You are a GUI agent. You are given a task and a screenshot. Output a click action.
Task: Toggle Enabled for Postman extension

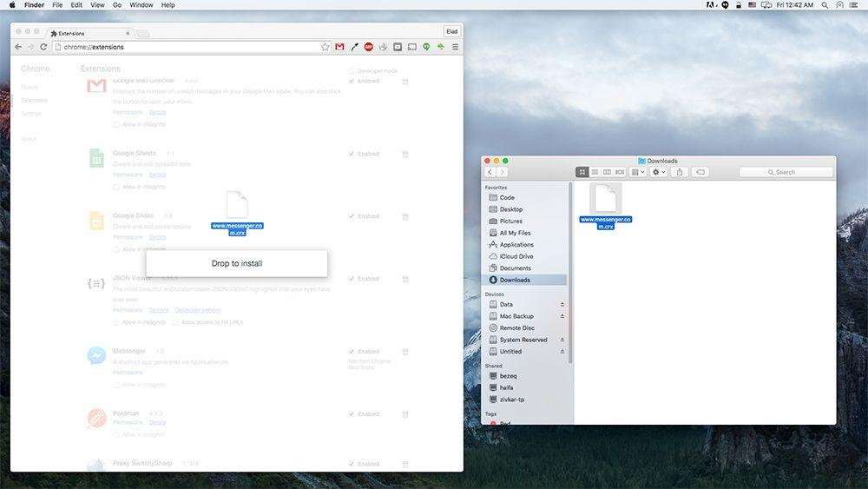[x=351, y=414]
